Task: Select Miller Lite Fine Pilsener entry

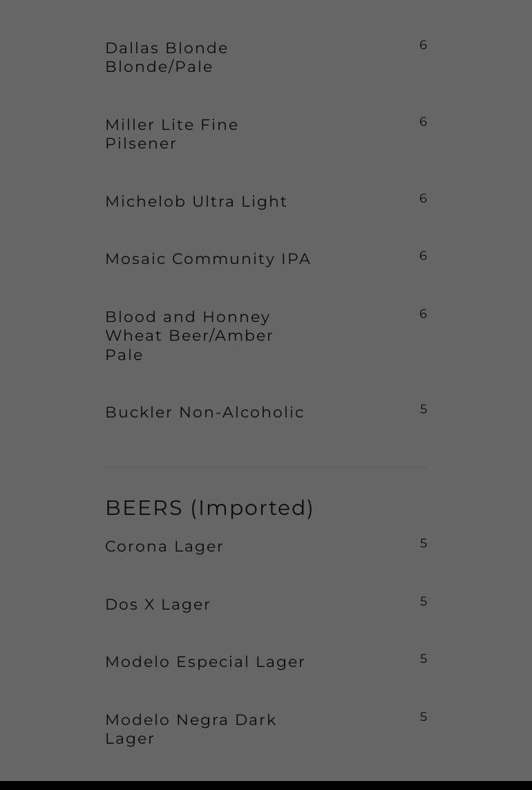Action: click(171, 134)
